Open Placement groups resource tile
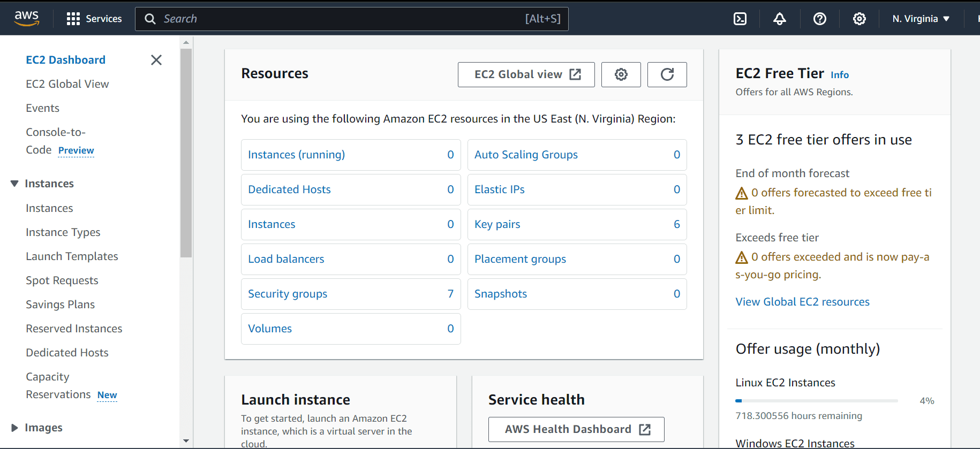The width and height of the screenshot is (980, 449). pyautogui.click(x=577, y=259)
